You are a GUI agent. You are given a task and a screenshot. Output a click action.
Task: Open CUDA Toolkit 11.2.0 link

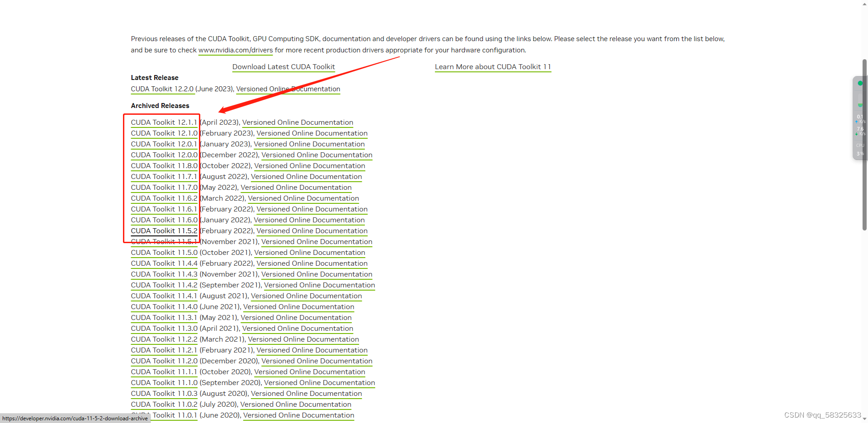[164, 361]
